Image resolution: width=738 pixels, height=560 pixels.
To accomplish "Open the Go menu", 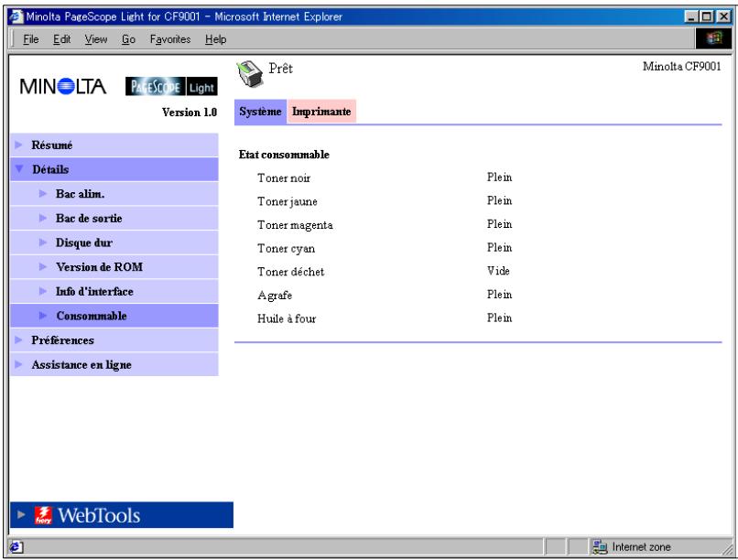I will coord(128,39).
